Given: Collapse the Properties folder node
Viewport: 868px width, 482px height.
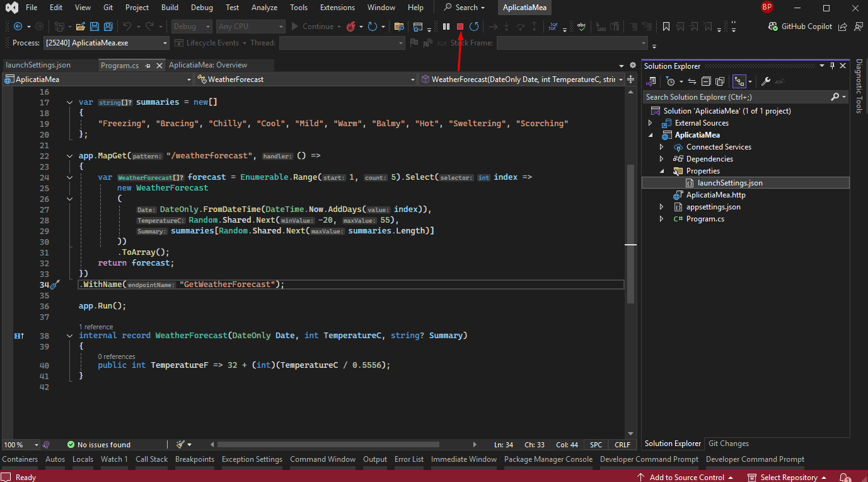Looking at the screenshot, I should [661, 171].
